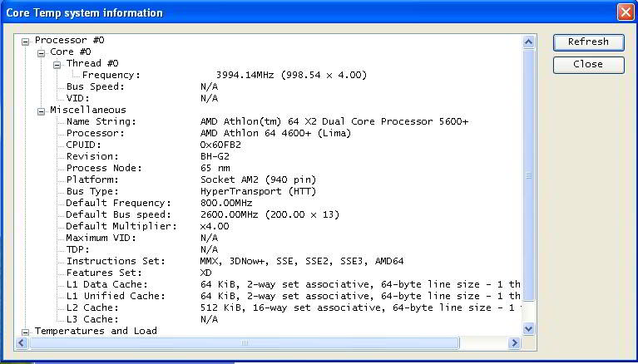Click the 0x60FB2 CPUID value
This screenshot has width=638, height=364.
coord(221,145)
